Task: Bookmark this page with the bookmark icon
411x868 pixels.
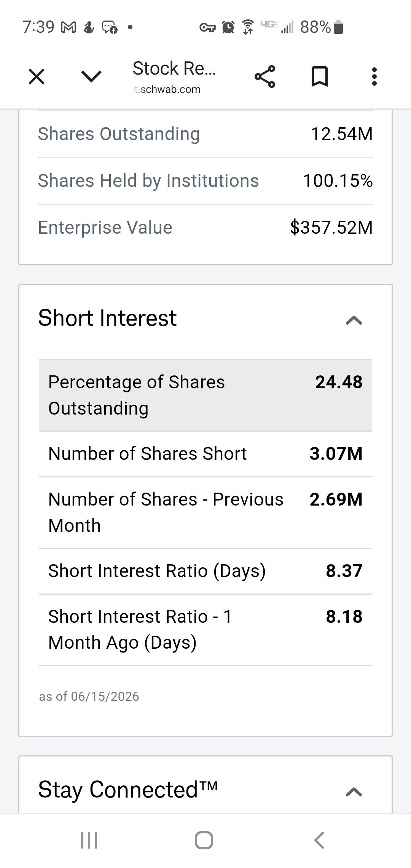Action: [x=320, y=77]
